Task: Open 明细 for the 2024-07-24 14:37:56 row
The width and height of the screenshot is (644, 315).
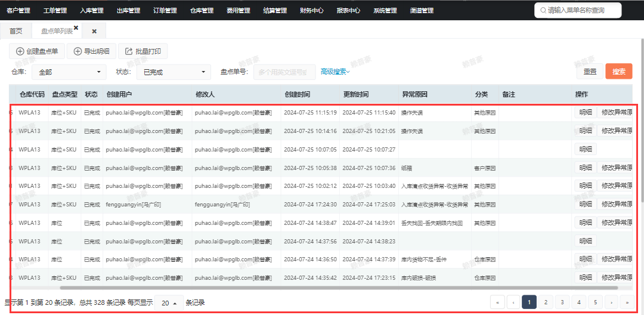Action: [x=586, y=240]
